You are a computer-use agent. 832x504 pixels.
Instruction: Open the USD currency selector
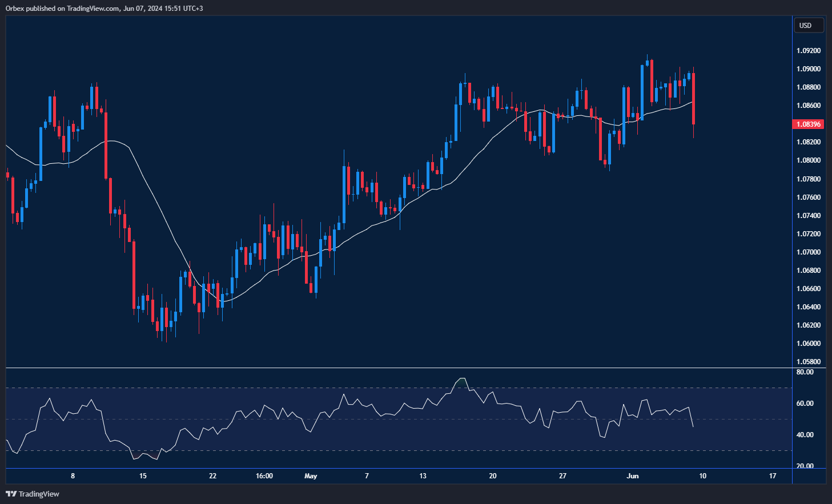pyautogui.click(x=809, y=25)
